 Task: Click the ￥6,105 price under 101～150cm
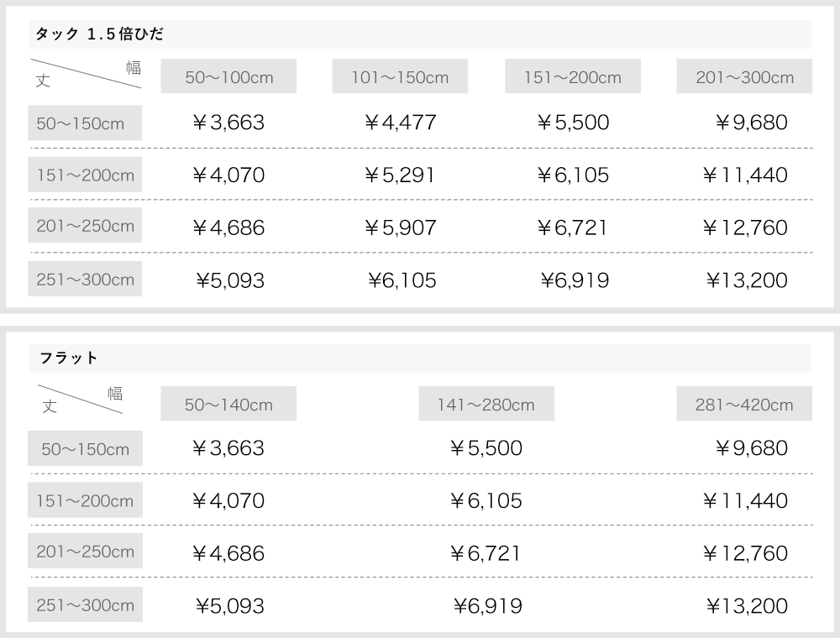pyautogui.click(x=402, y=280)
